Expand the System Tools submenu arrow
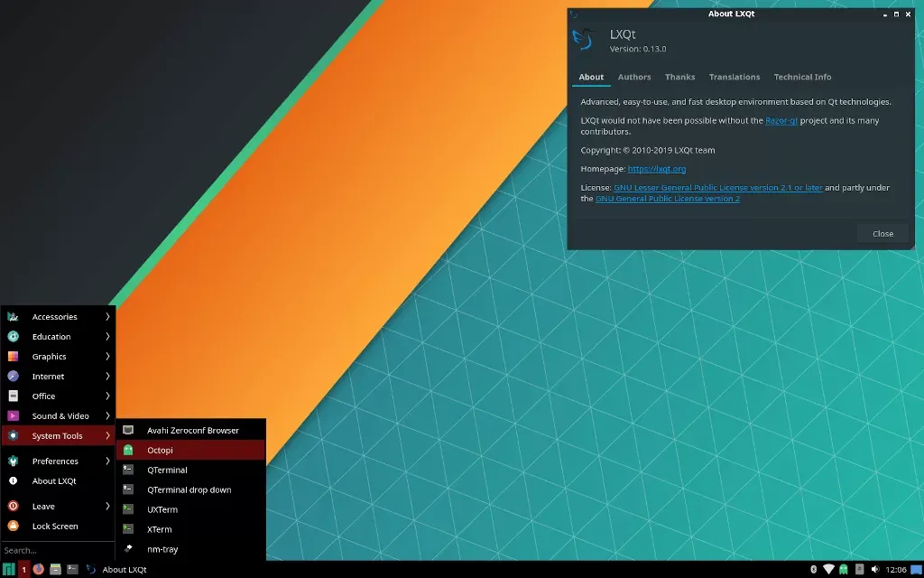The height and width of the screenshot is (578, 924). [x=108, y=436]
